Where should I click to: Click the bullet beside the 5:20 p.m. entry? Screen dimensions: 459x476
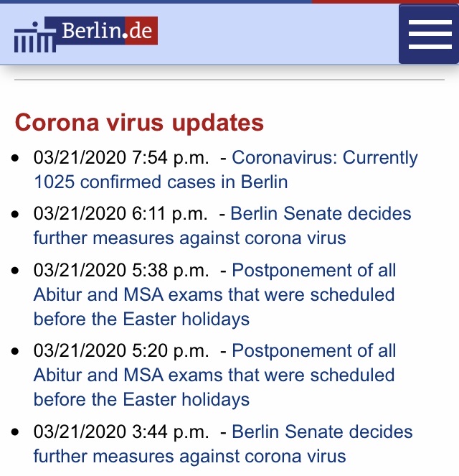click(x=16, y=351)
